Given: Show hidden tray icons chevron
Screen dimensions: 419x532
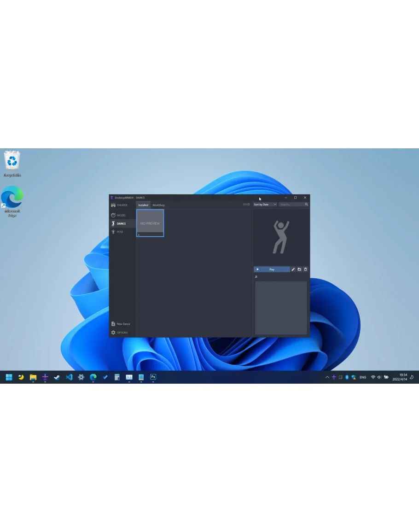Looking at the screenshot, I should pos(327,377).
